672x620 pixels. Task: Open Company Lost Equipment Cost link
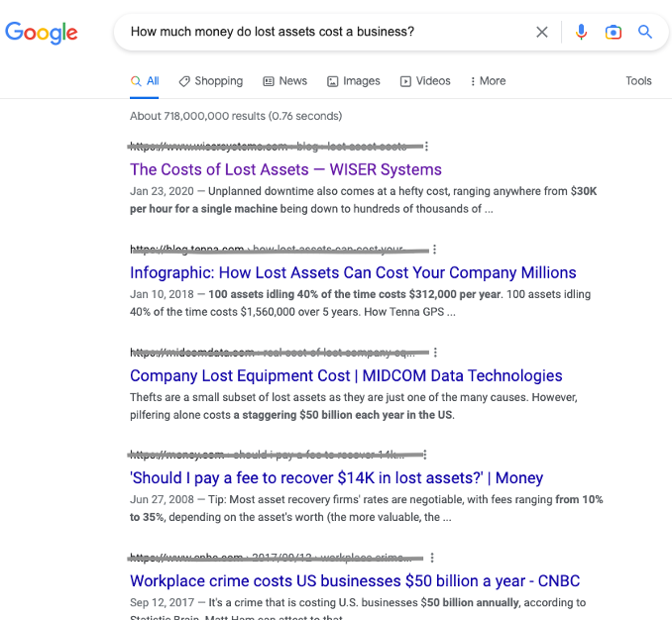pos(346,375)
